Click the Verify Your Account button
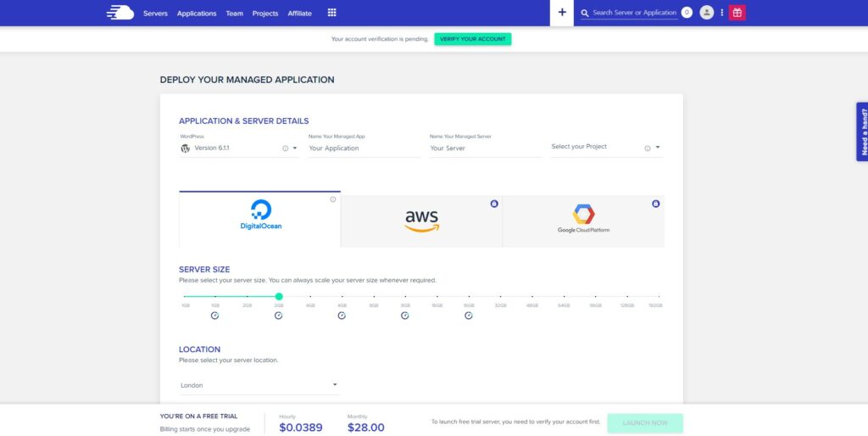Image resolution: width=868 pixels, height=436 pixels. (473, 39)
